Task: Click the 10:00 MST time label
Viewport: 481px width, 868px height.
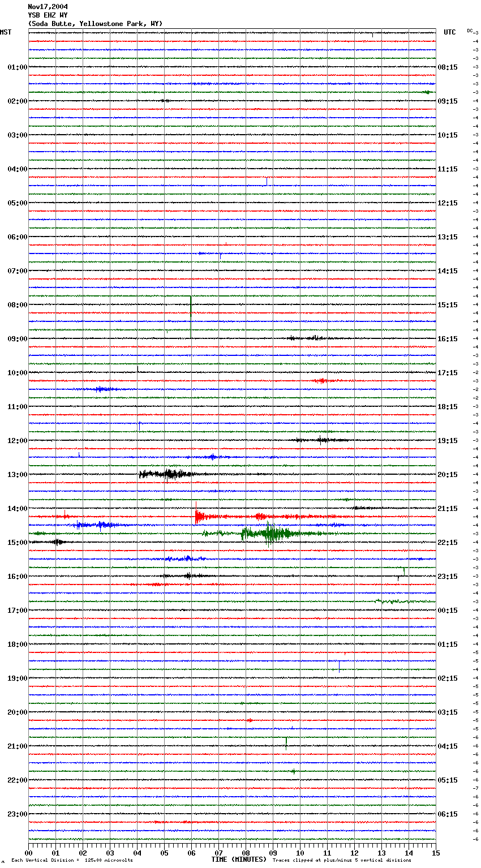Action: click(x=17, y=373)
